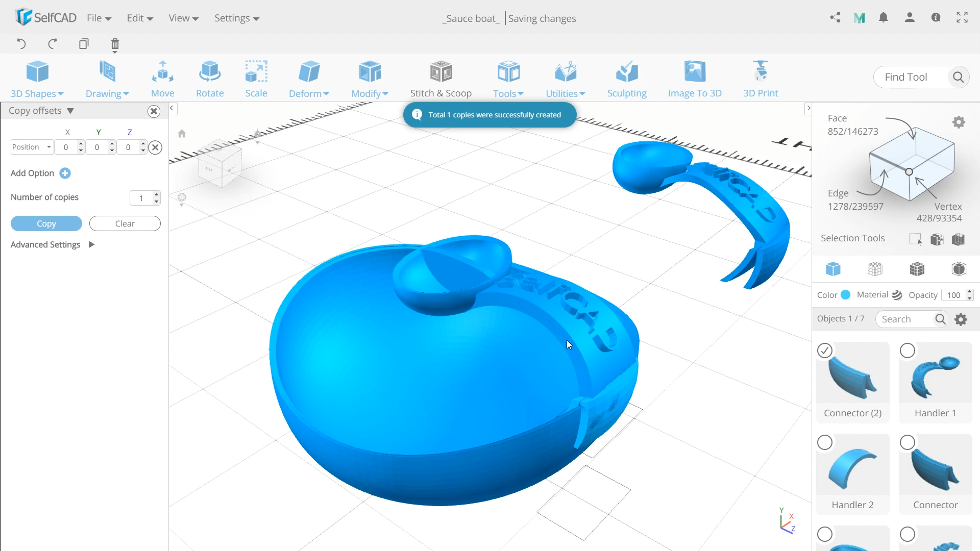Choose the wireframe view mode cube
This screenshot has width=980, height=551.
(x=875, y=269)
